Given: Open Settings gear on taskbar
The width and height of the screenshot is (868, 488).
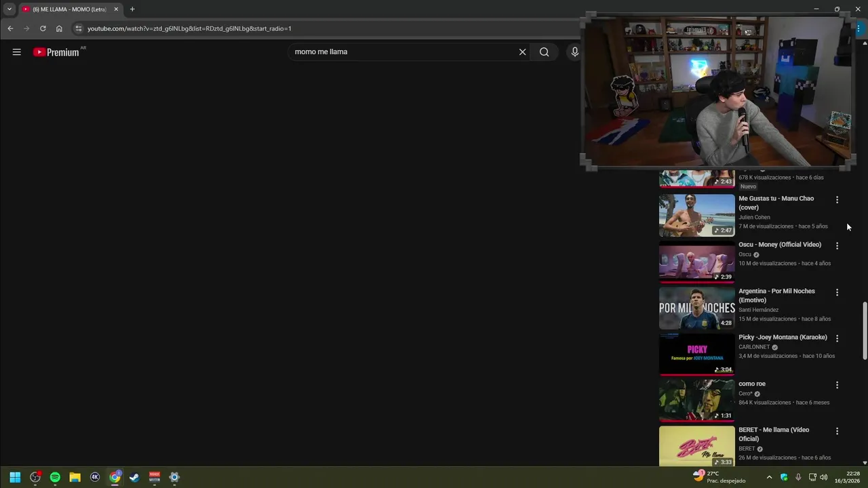Looking at the screenshot, I should point(174,477).
